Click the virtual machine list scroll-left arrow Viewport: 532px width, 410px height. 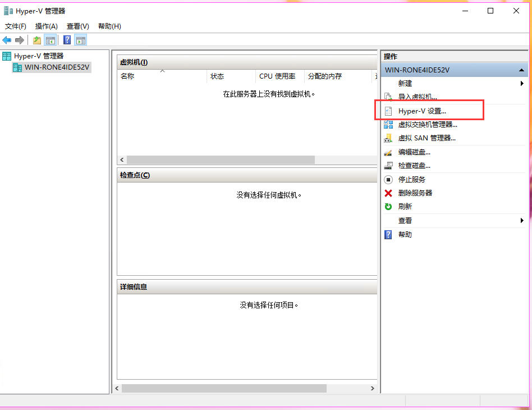[x=122, y=160]
